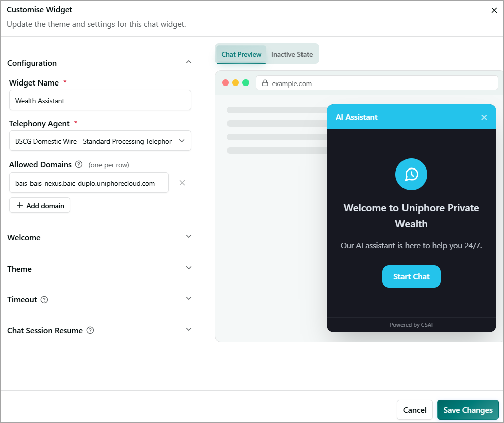
Task: Click the allowed domain input field
Action: click(x=89, y=183)
